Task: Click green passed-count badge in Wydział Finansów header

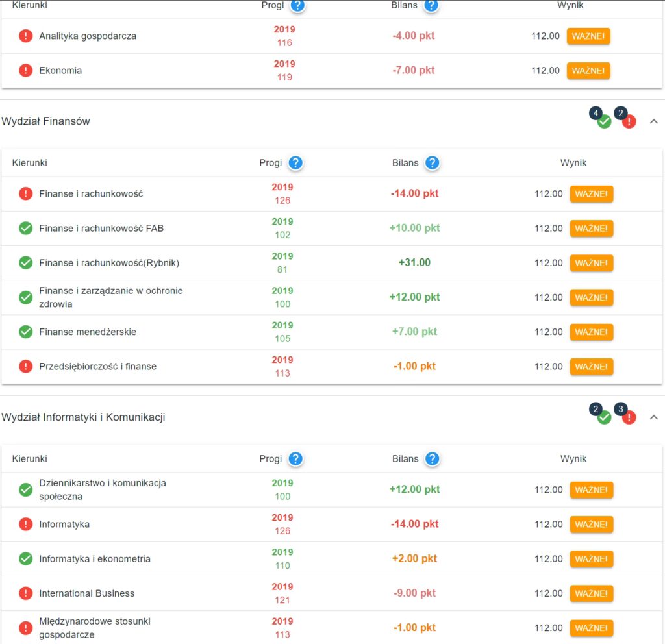Action: [x=604, y=121]
